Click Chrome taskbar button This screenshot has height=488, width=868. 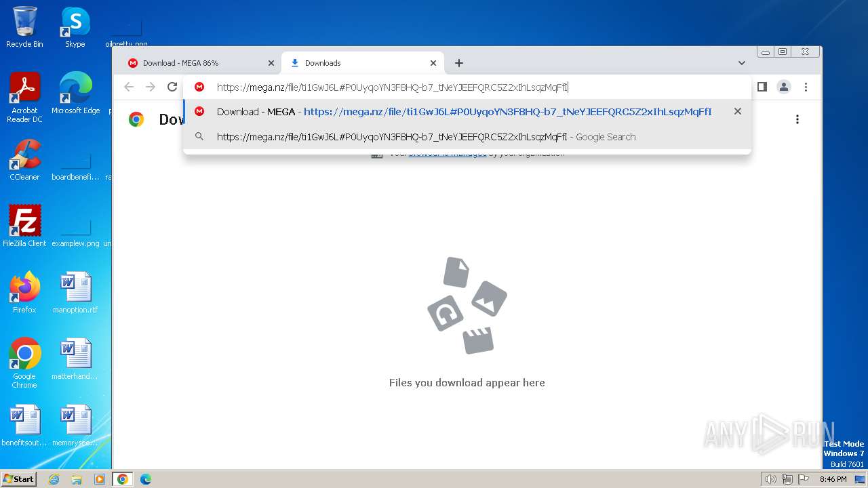(123, 479)
